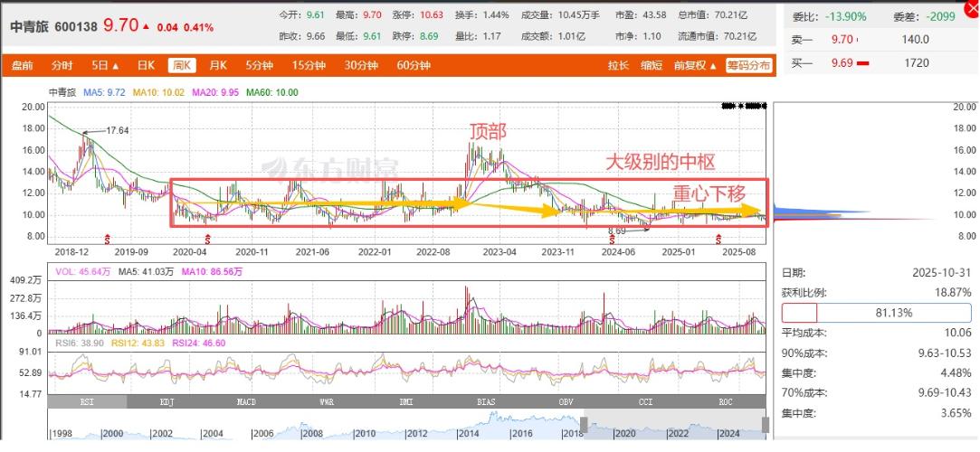Click the MA20: 9.95 legend label
The image size is (980, 452).
pyautogui.click(x=215, y=92)
